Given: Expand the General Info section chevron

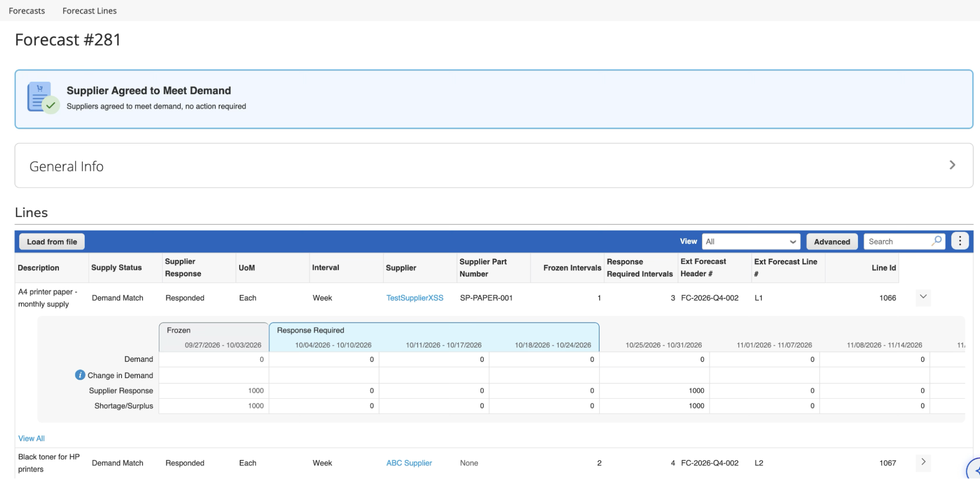Looking at the screenshot, I should coord(952,165).
